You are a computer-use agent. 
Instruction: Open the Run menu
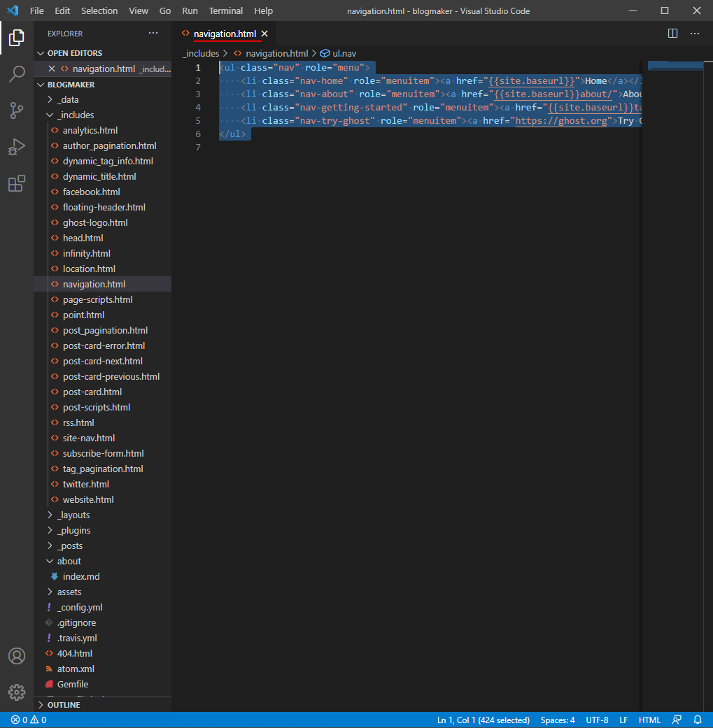click(x=190, y=10)
